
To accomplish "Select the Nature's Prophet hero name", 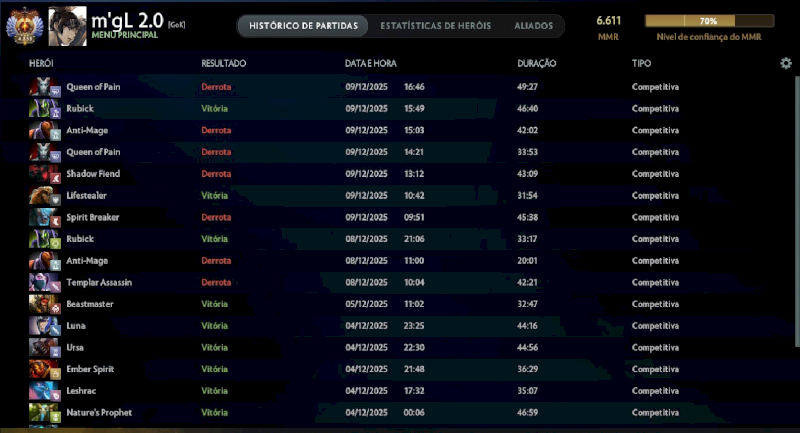I will pyautogui.click(x=99, y=413).
